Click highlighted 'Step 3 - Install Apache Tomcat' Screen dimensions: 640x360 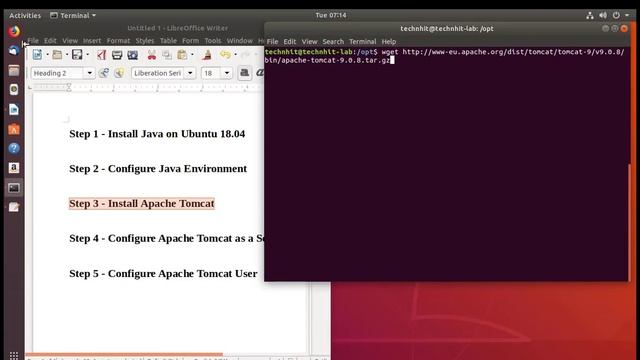(x=142, y=203)
